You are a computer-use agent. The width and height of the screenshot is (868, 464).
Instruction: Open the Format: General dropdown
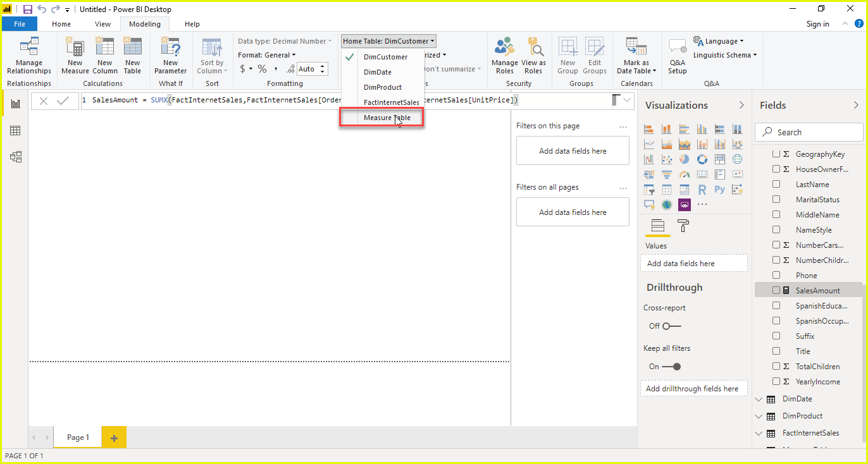(x=267, y=55)
